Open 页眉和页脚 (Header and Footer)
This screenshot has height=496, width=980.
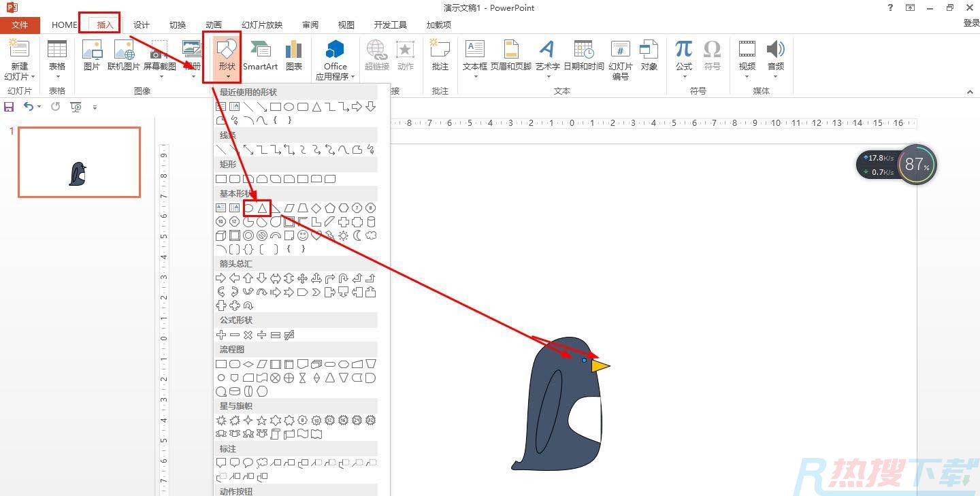click(x=510, y=56)
